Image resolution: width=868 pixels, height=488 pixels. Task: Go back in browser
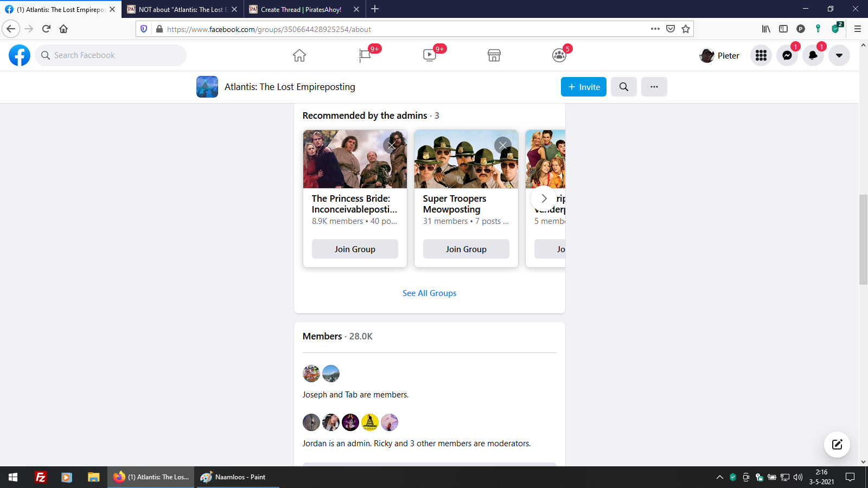pyautogui.click(x=11, y=29)
